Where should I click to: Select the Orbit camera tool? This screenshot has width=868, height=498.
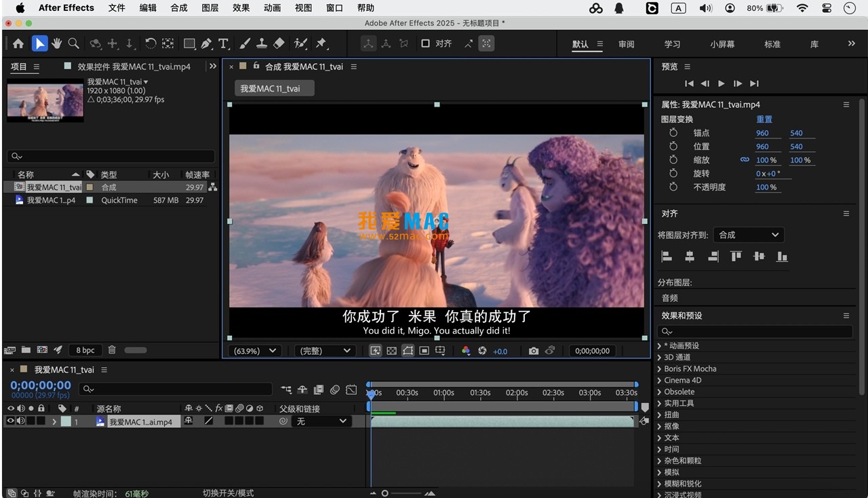pyautogui.click(x=96, y=43)
